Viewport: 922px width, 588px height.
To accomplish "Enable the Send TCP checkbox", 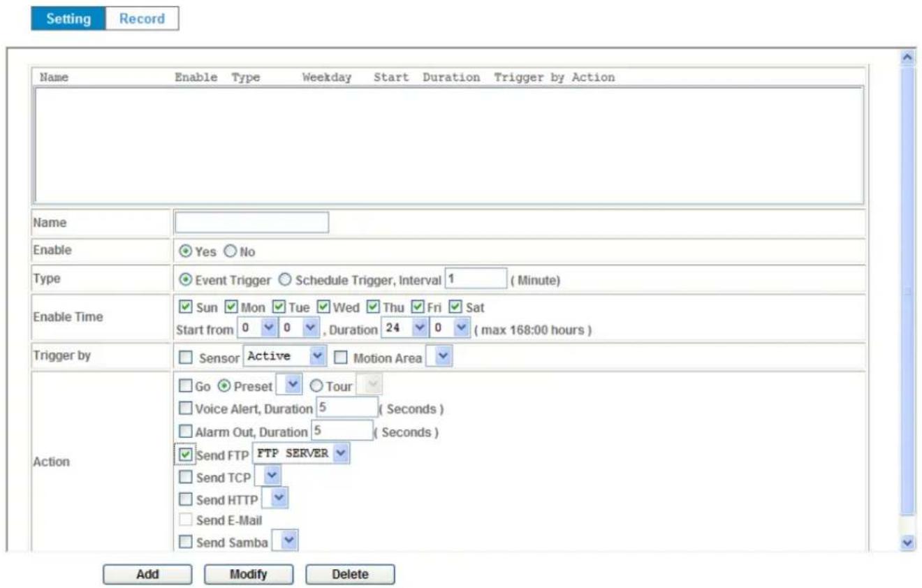I will tap(186, 478).
